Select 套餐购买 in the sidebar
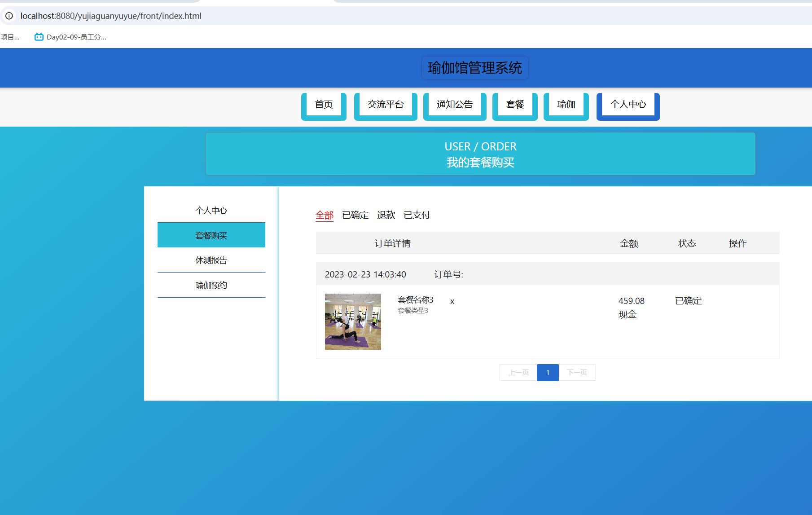The height and width of the screenshot is (515, 812). click(x=211, y=235)
